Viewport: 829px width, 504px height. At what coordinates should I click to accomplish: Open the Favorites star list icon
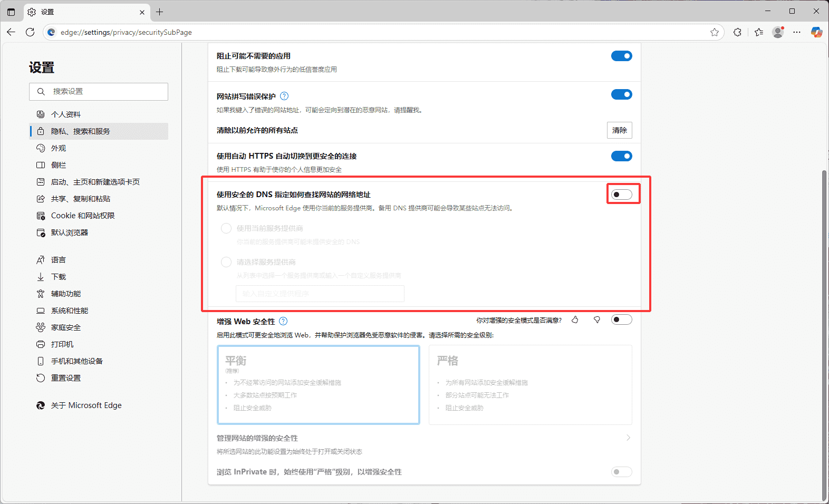tap(758, 32)
